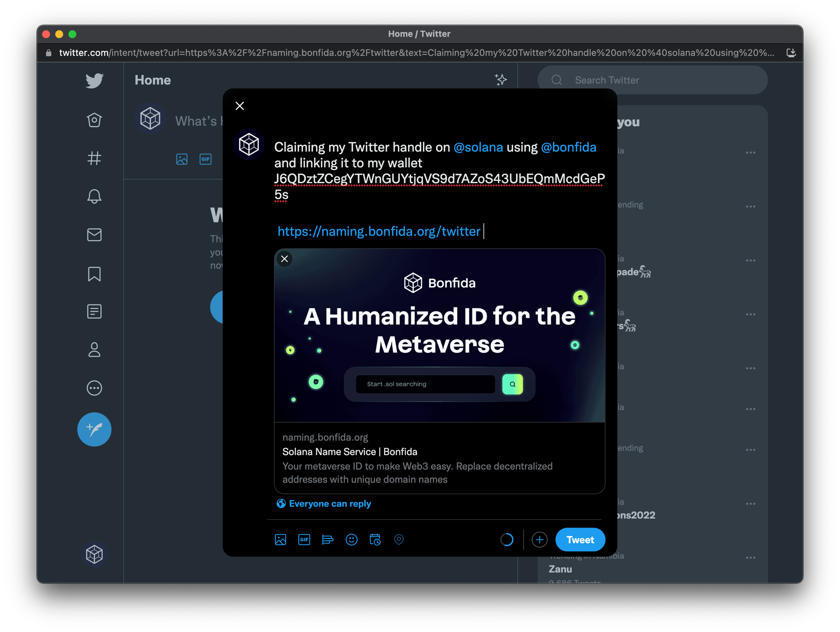840x632 pixels.
Task: Open Lists in sidebar
Action: click(x=94, y=311)
